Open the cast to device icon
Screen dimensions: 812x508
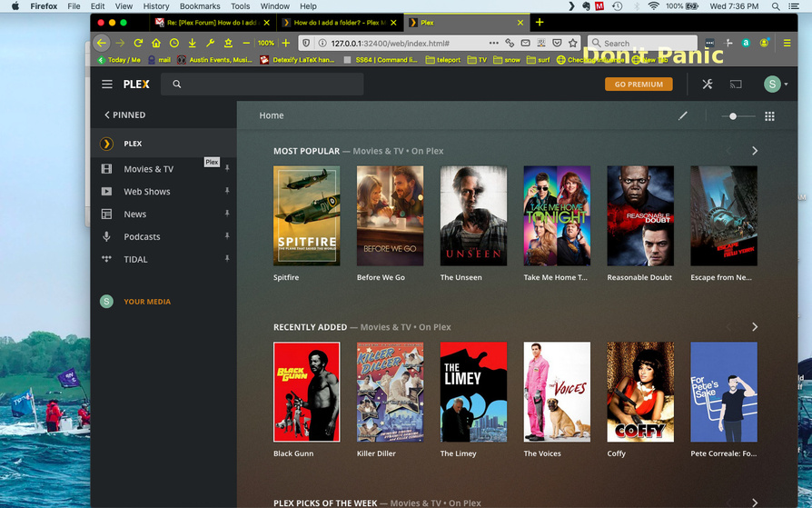tap(736, 84)
